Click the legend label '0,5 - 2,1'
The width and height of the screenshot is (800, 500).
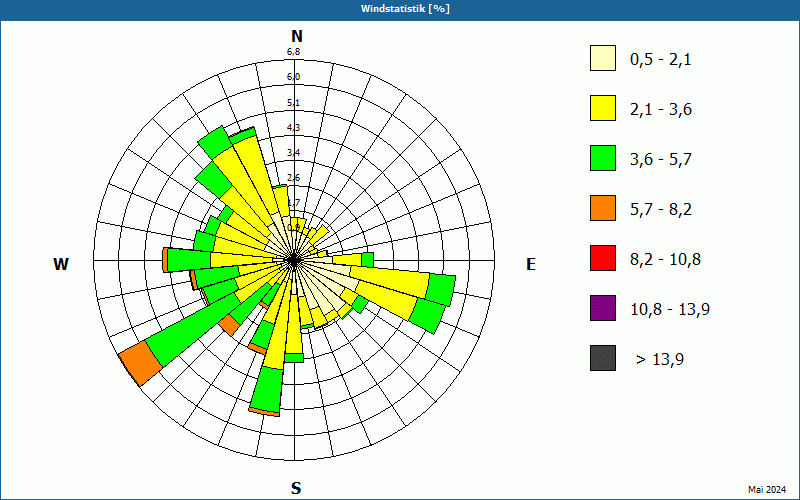coord(661,60)
